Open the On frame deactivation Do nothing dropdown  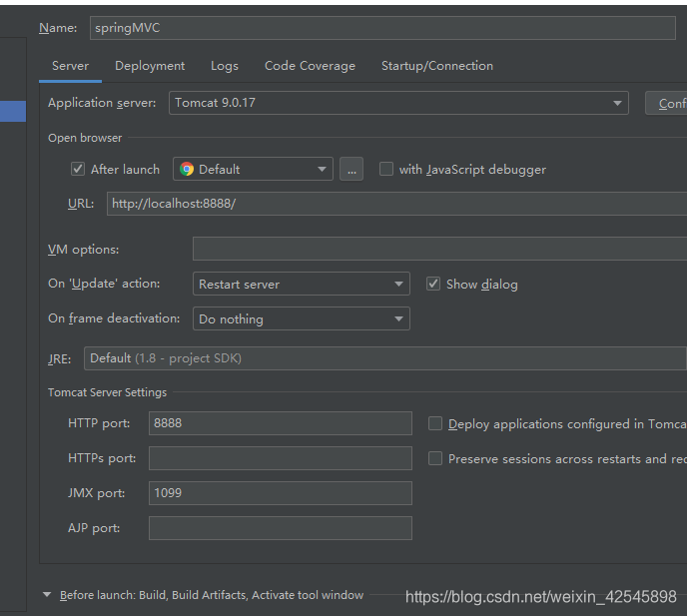click(x=302, y=318)
